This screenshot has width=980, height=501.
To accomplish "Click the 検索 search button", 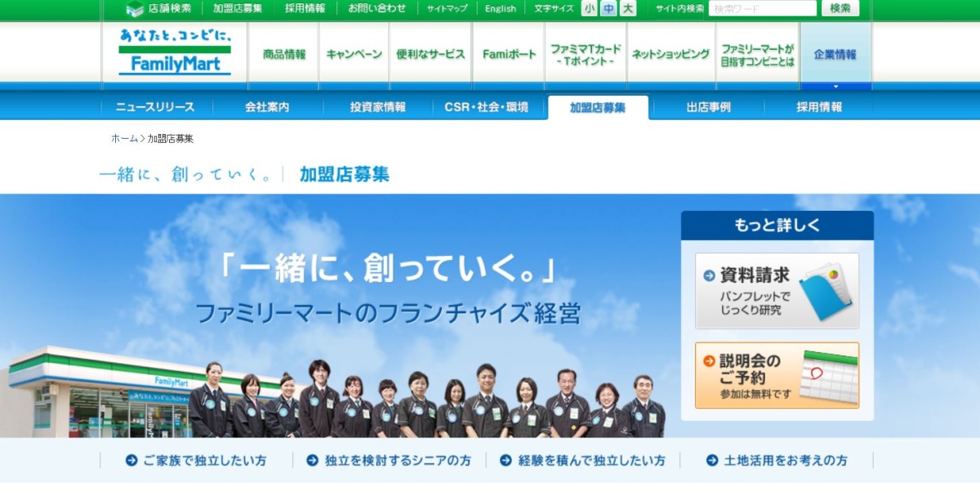I will tap(840, 9).
